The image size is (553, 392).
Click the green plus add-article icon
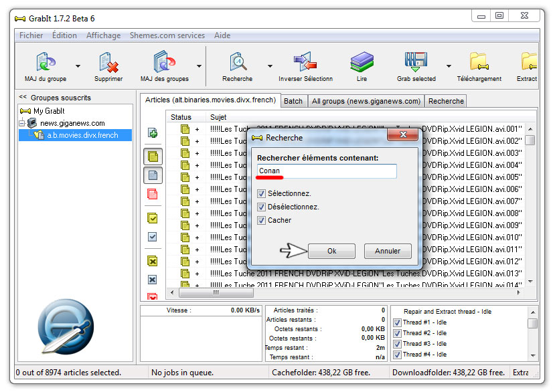point(153,133)
